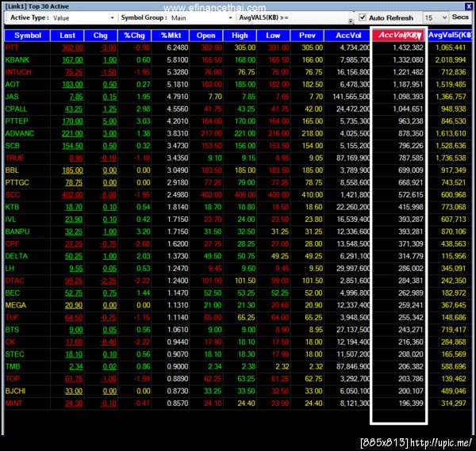Select the STEC symbol
The image size is (476, 451).
click(x=14, y=354)
